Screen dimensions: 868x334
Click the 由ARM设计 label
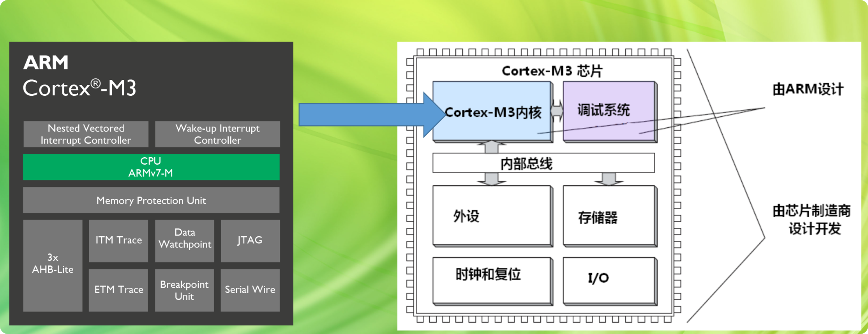click(x=808, y=89)
